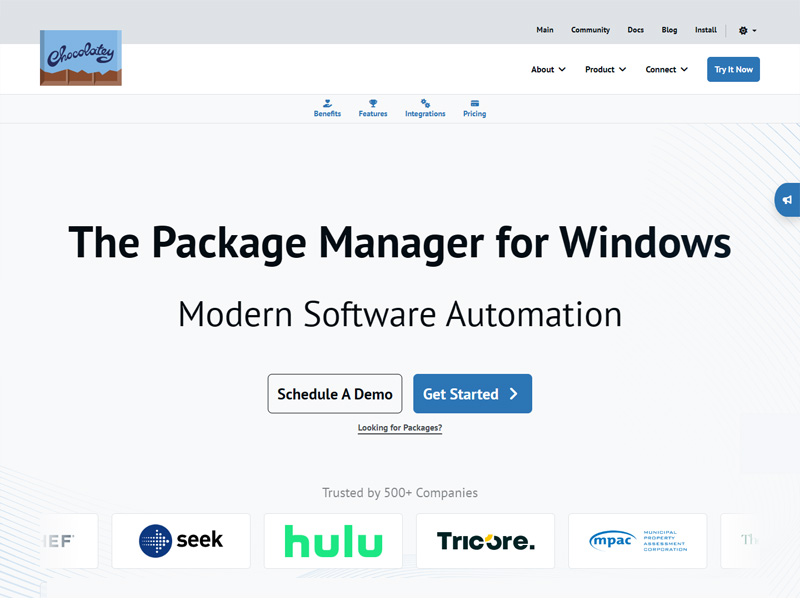
Task: Select Install in the top navigation
Action: coord(706,30)
